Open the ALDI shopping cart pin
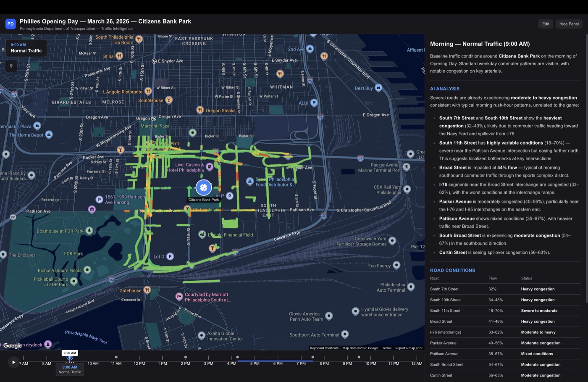 pyautogui.click(x=314, y=103)
